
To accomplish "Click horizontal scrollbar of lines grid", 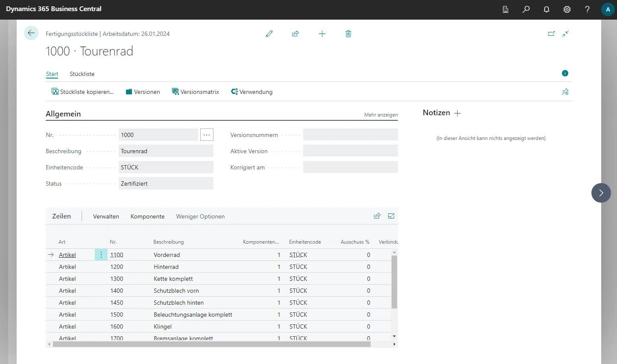I will [212, 344].
